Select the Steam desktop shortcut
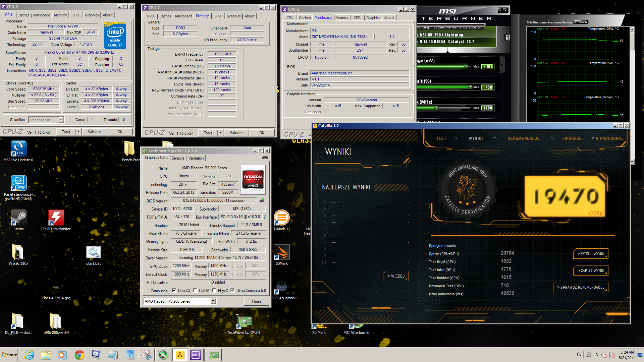 pyautogui.click(x=18, y=218)
